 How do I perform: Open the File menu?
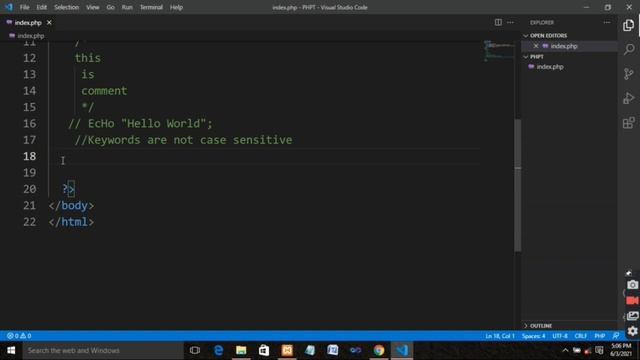coord(24,7)
